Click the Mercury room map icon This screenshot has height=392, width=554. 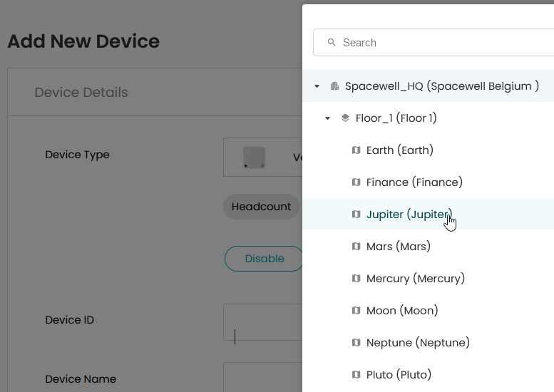point(356,278)
